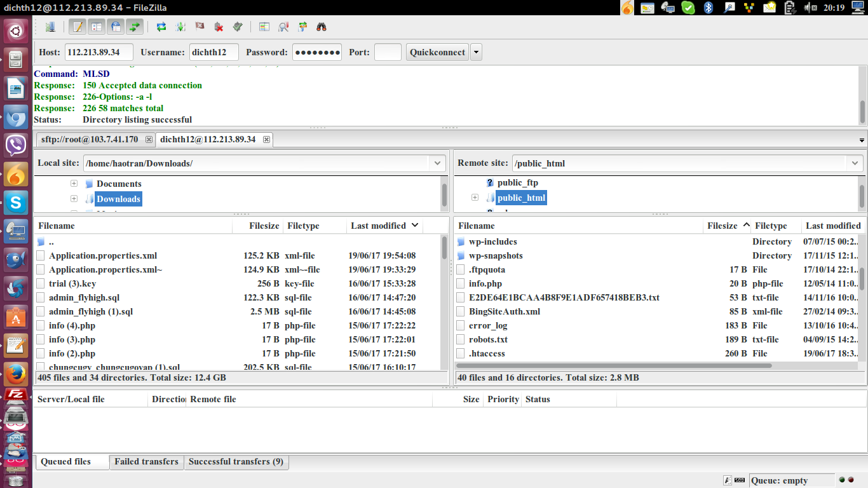Open the Local site path dropdown
The image size is (868, 488).
coord(438,163)
